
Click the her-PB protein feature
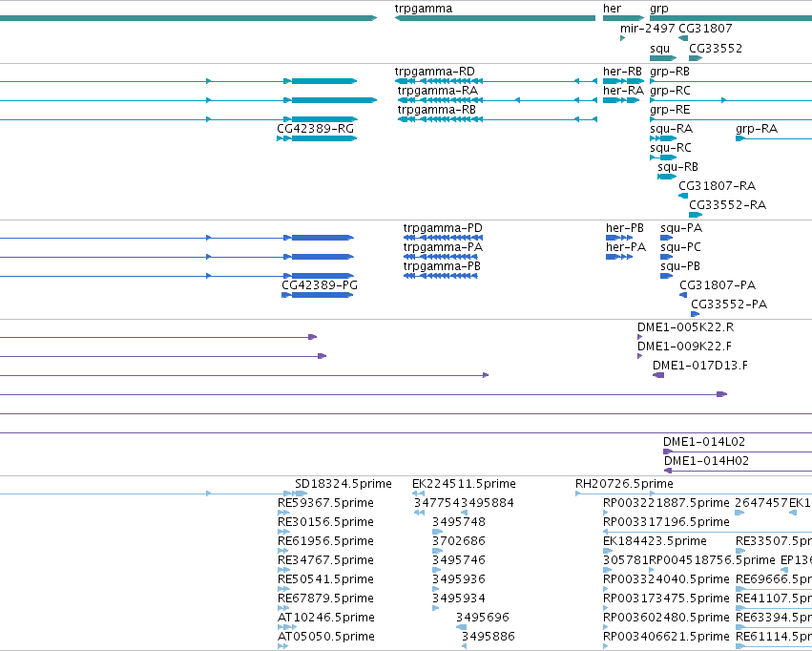619,238
